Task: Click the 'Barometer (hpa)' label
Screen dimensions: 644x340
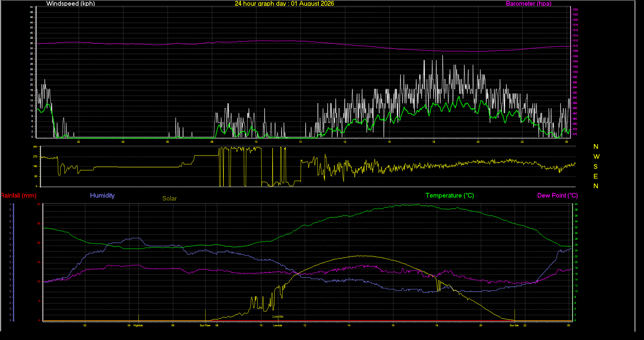Action: click(528, 4)
